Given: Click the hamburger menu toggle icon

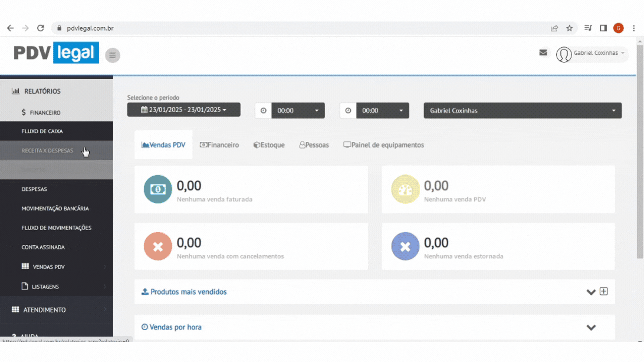Looking at the screenshot, I should (x=112, y=55).
